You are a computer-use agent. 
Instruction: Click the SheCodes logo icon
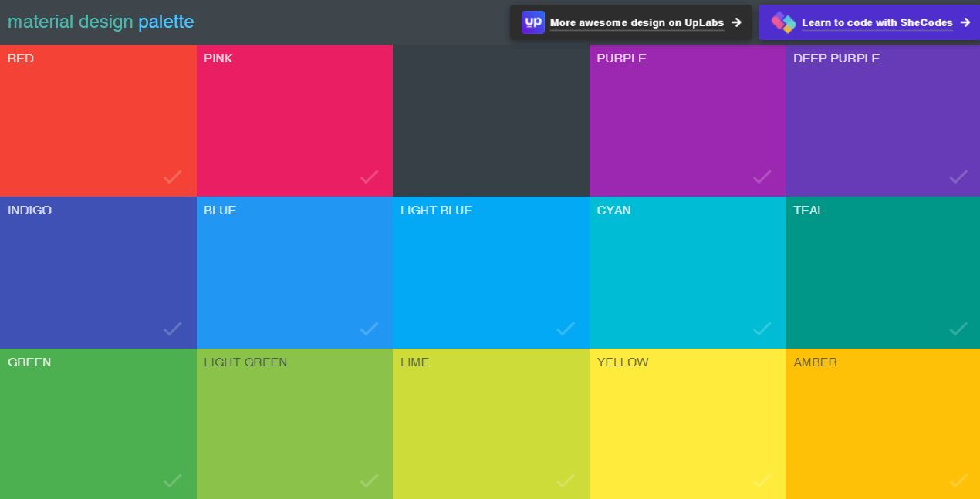tap(783, 22)
